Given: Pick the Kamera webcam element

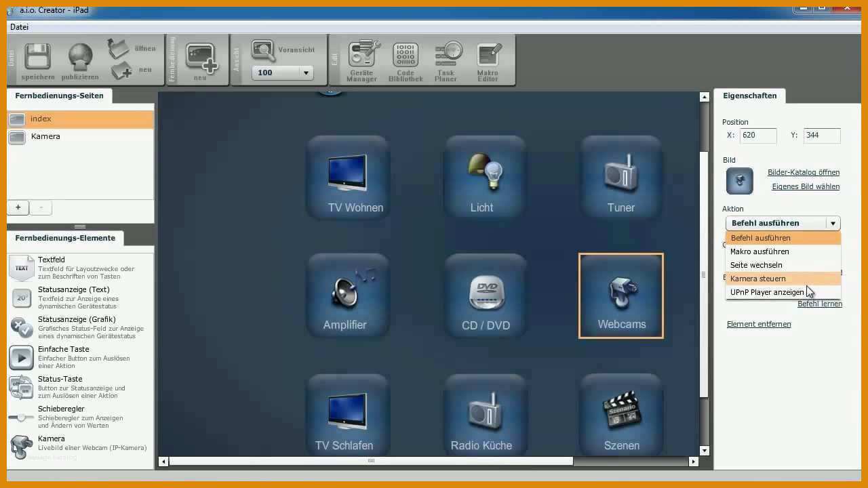Looking at the screenshot, I should 80,447.
